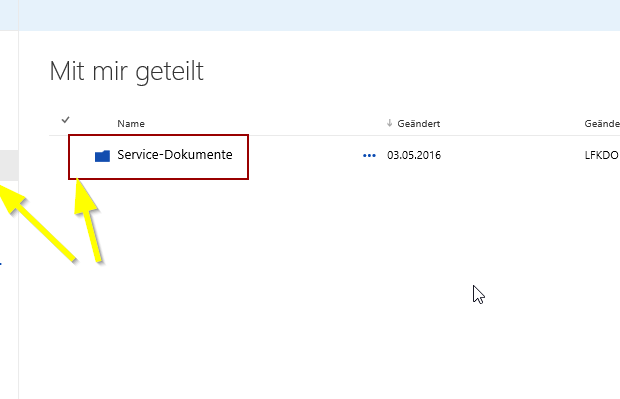Click the down-arrow sort icon beside Geändert

click(389, 123)
